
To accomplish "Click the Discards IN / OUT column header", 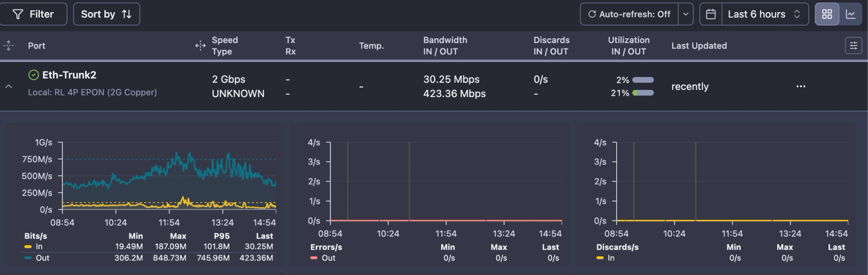I will (551, 46).
